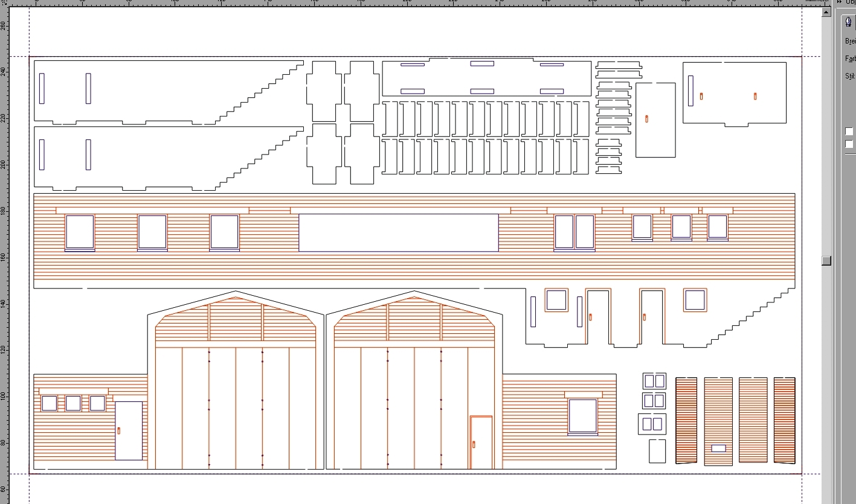Screen dimensions: 856x504
Task: Click the horizontal ruler at the top
Action: coord(423,3)
